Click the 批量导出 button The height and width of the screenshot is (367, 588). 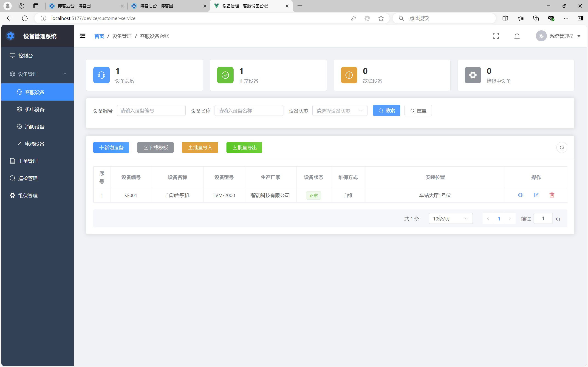click(x=244, y=148)
